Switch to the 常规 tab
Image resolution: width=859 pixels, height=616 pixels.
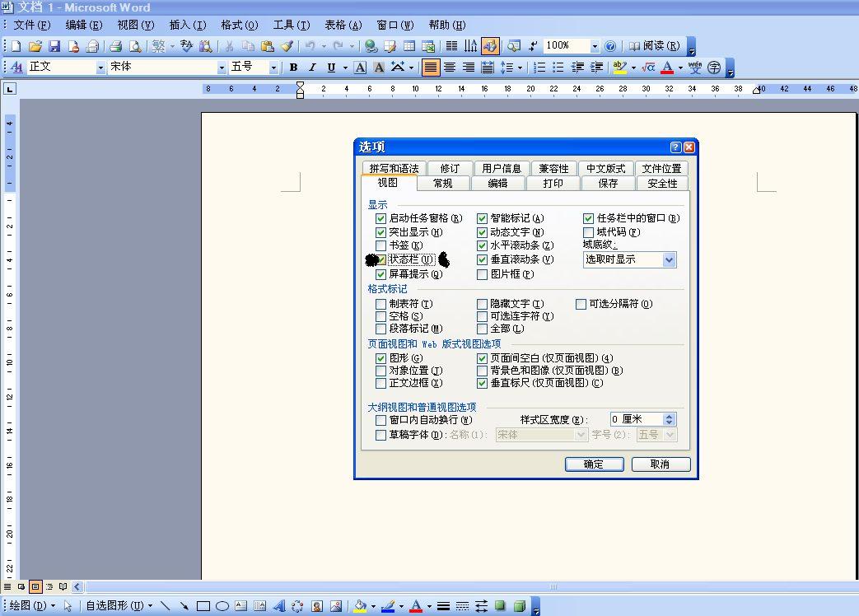442,184
